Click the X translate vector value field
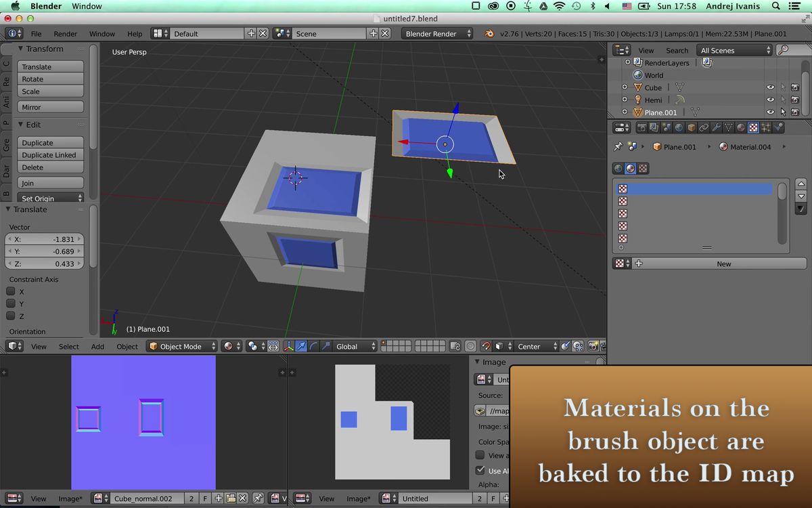The height and width of the screenshot is (508, 812). (45, 239)
